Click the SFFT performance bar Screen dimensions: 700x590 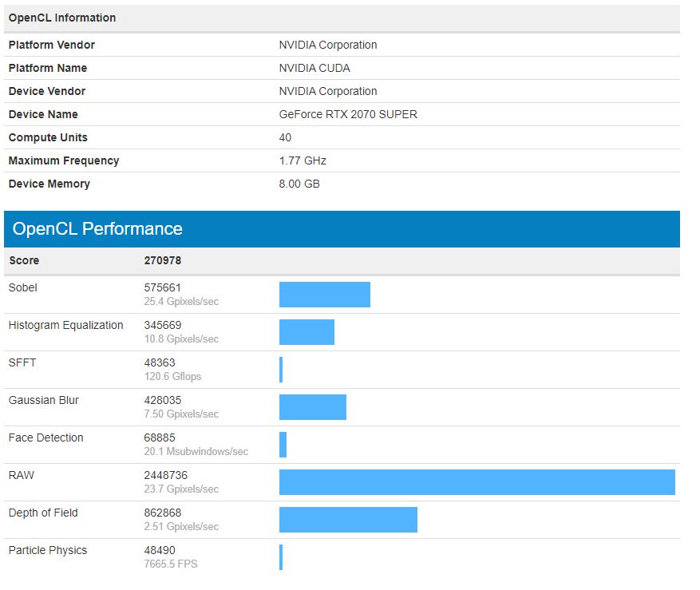[281, 370]
